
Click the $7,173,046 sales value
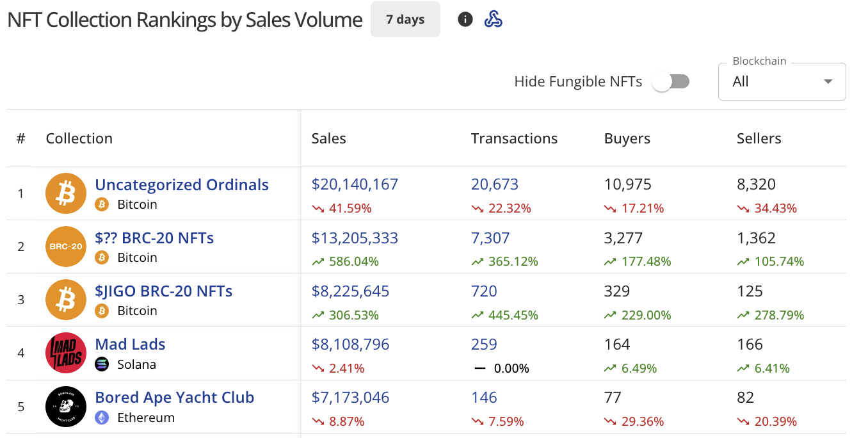[351, 397]
